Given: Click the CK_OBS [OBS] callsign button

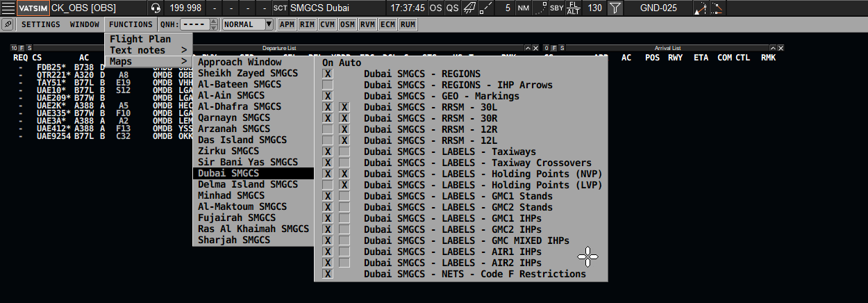Looking at the screenshot, I should (x=97, y=8).
